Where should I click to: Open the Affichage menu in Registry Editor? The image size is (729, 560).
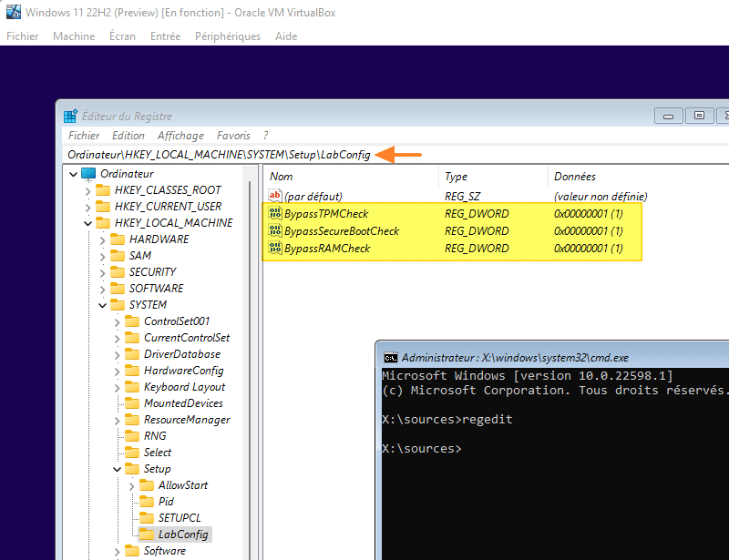pos(180,136)
